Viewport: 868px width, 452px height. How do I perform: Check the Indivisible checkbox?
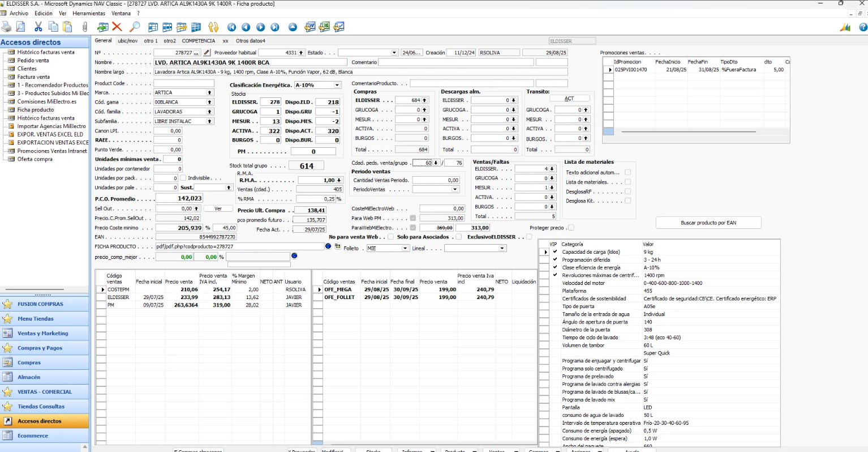(183, 178)
